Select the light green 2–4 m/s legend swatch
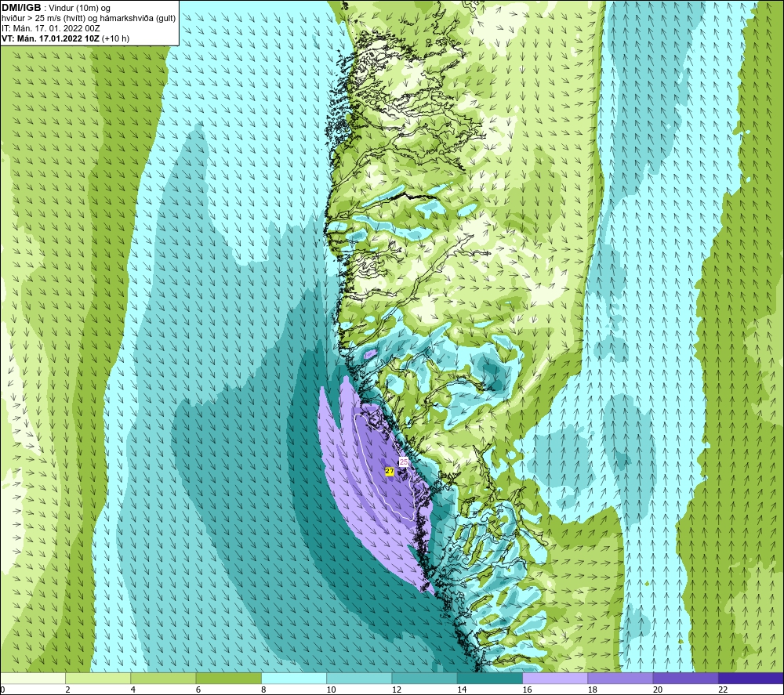The image size is (784, 695). (98, 678)
